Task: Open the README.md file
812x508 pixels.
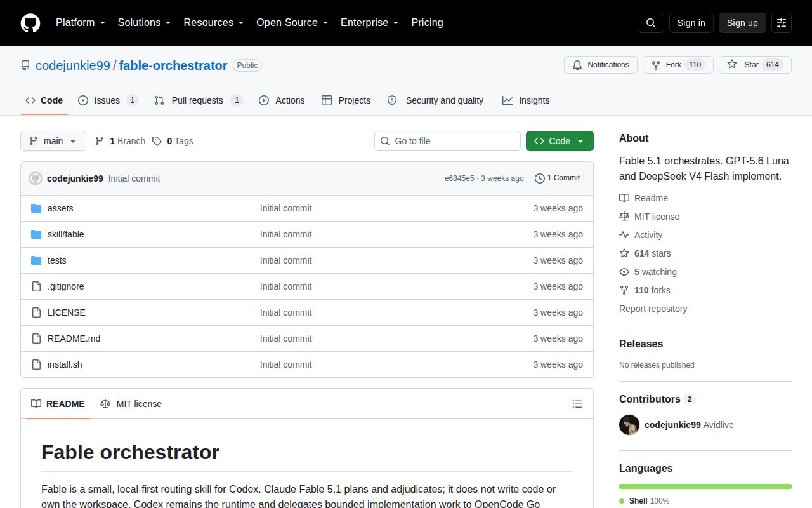Action: point(74,338)
